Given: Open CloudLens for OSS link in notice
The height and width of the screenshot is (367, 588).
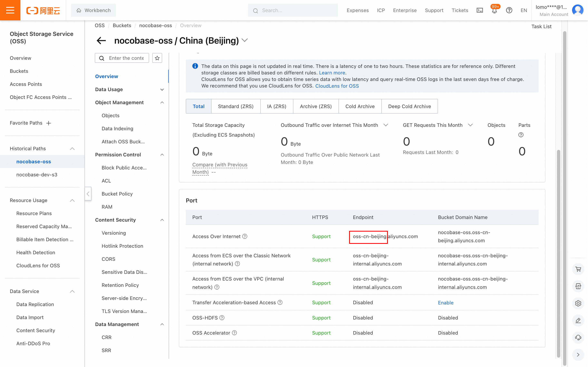Looking at the screenshot, I should click(337, 86).
